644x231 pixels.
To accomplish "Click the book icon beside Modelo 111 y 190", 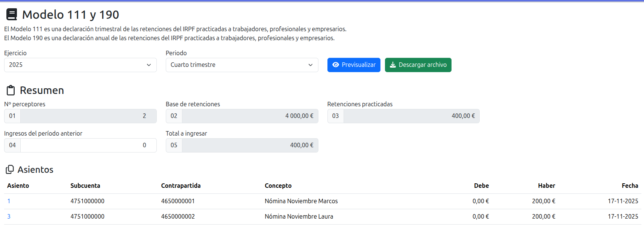I will tap(12, 15).
